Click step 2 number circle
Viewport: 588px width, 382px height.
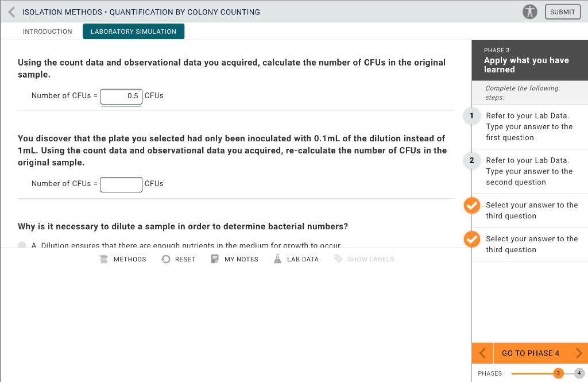472,161
